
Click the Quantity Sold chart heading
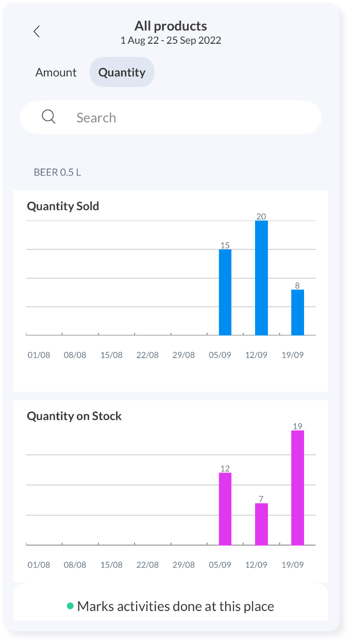pyautogui.click(x=63, y=206)
